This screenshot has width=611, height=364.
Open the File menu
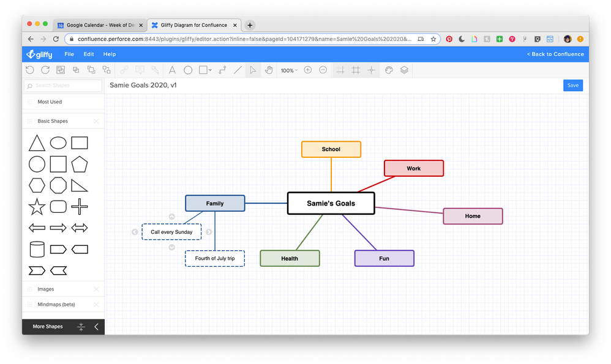pos(69,54)
